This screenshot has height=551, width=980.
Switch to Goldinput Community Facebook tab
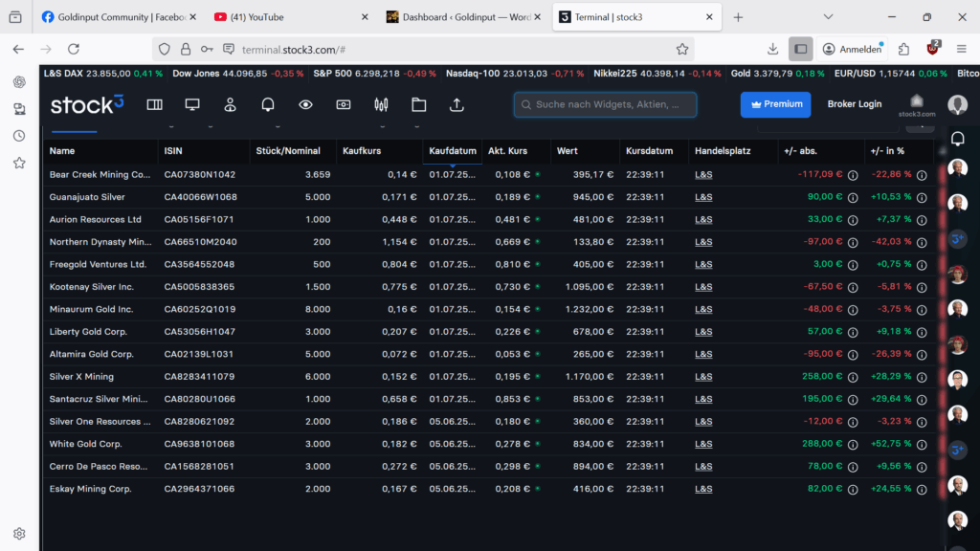pyautogui.click(x=119, y=17)
